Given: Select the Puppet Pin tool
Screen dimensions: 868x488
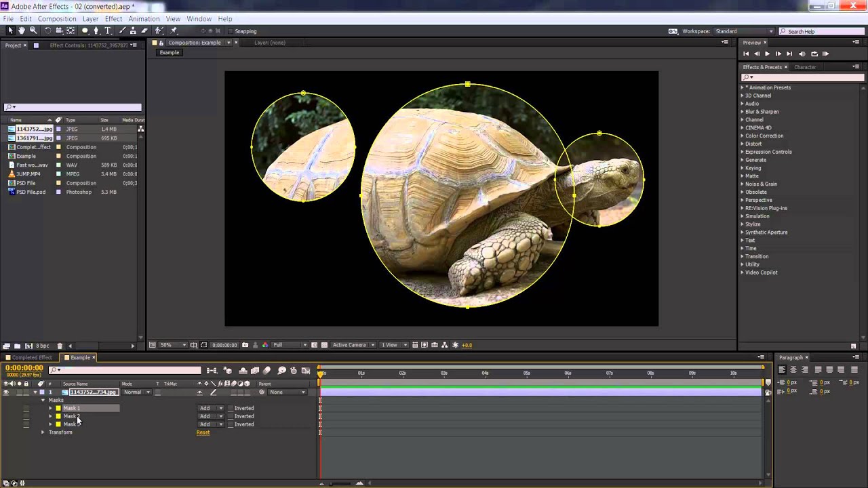Looking at the screenshot, I should [x=174, y=30].
